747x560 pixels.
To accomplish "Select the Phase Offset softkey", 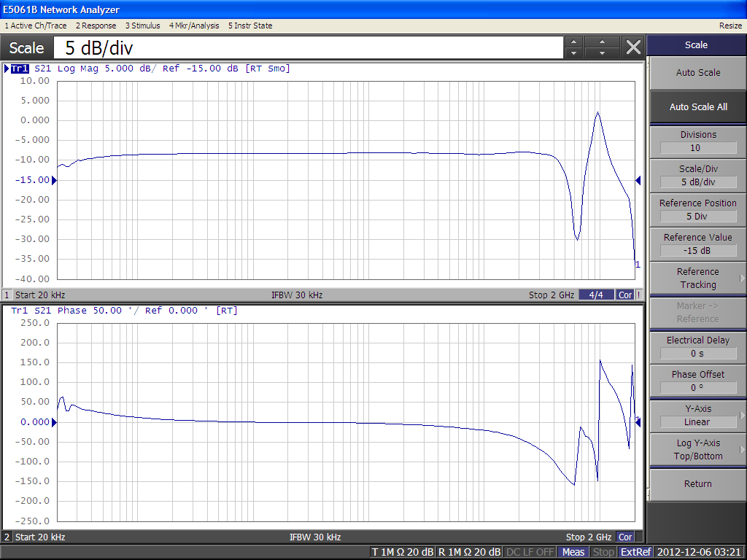I will tap(698, 381).
